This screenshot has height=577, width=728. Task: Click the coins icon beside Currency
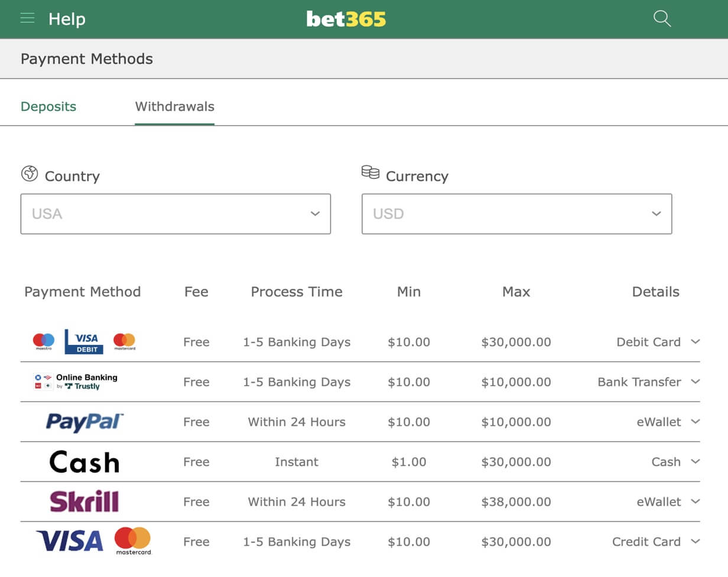pos(370,172)
